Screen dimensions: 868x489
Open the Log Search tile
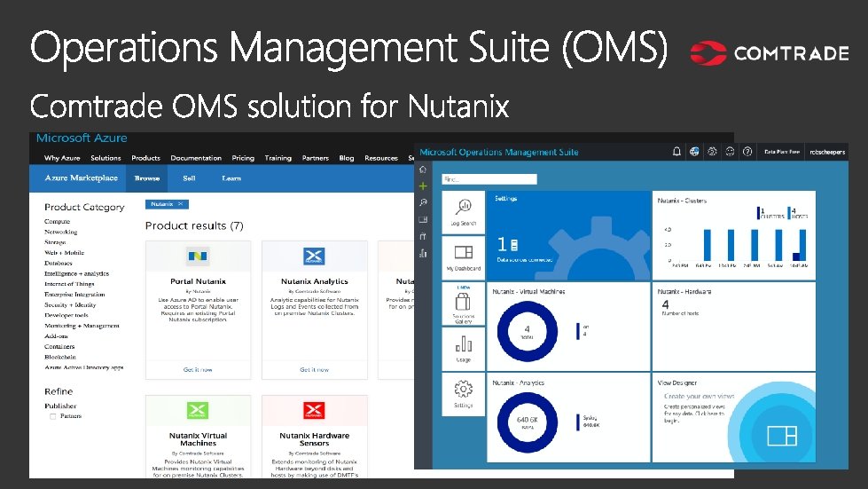coord(464,212)
